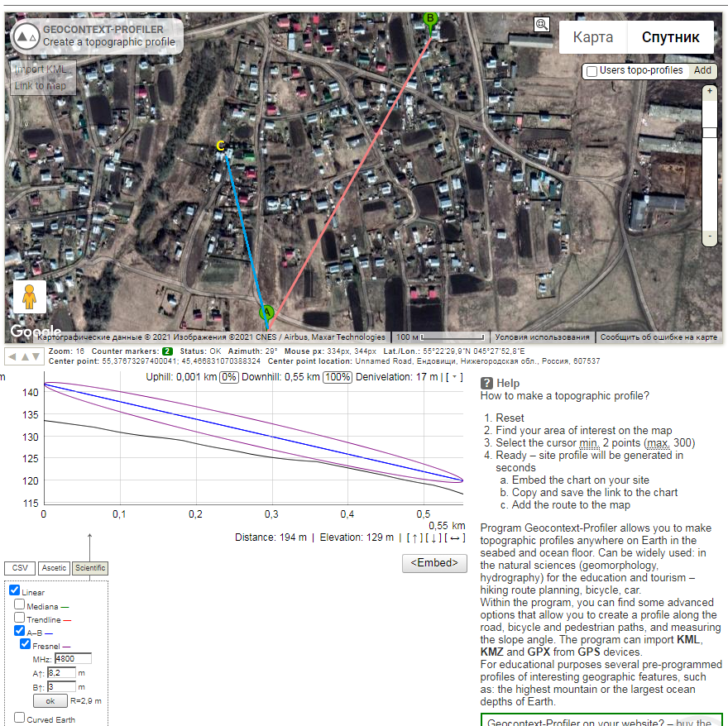The width and height of the screenshot is (728, 726).
Task: Open the Сообщить об ошибке на карте link
Action: click(x=659, y=337)
